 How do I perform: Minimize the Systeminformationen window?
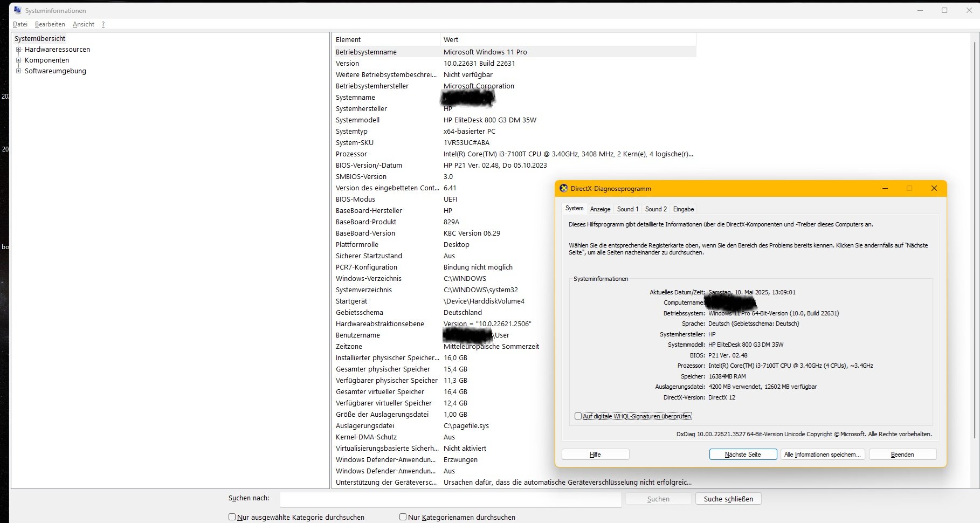pos(920,10)
